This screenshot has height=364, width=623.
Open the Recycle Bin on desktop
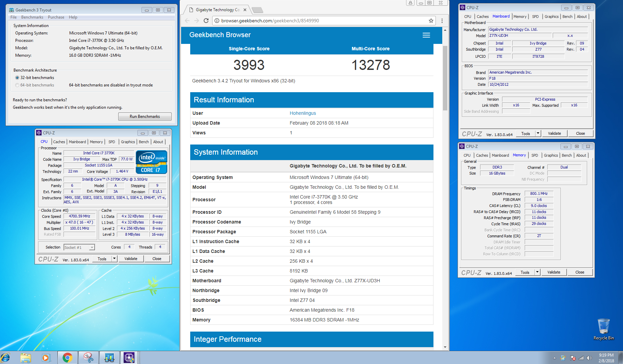coord(603,329)
